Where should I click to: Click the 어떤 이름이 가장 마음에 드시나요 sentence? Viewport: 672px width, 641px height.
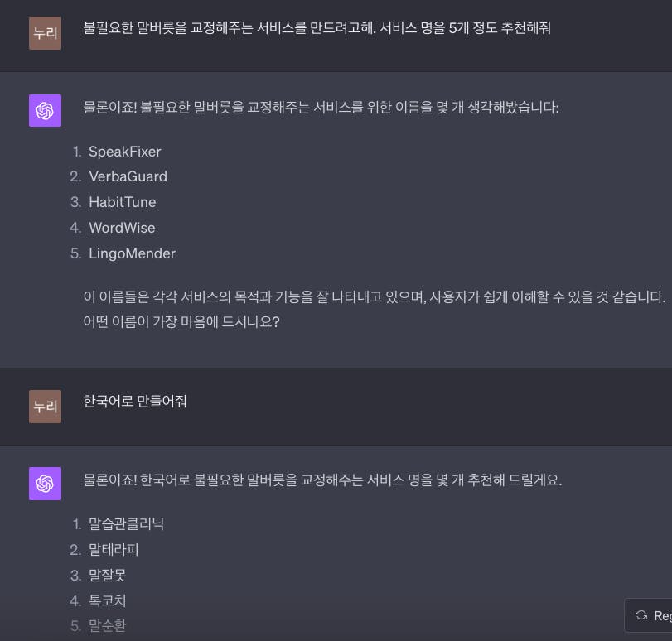(x=181, y=321)
